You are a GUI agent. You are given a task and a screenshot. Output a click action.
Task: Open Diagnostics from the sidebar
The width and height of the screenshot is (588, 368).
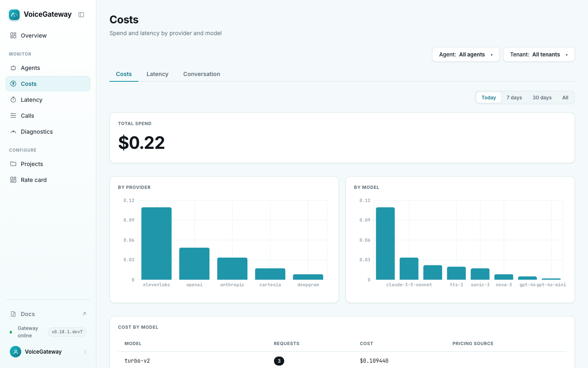click(48, 132)
